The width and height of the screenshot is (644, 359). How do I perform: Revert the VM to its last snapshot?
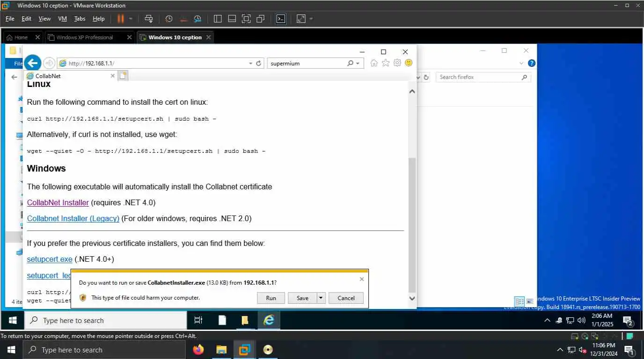click(x=183, y=19)
